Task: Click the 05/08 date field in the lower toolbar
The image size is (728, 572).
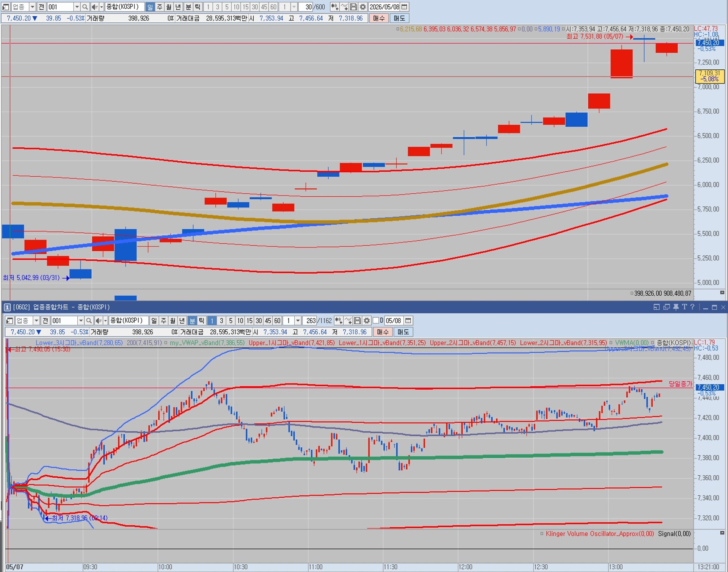Action: [x=393, y=321]
